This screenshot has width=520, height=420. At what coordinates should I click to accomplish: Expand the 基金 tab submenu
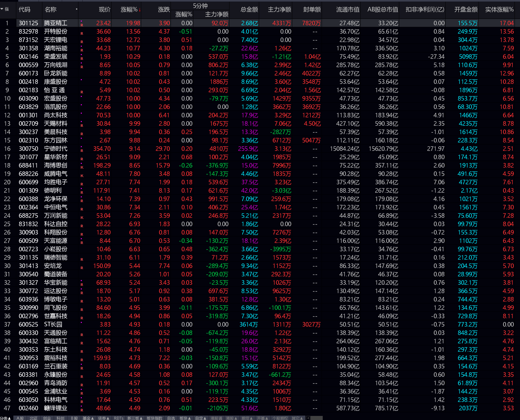point(88,418)
